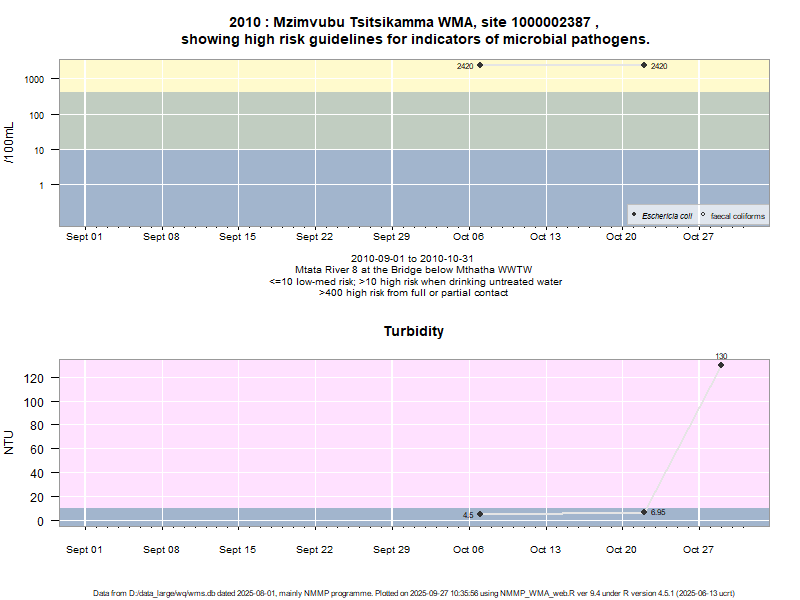This screenshot has height=600, width=800.
Task: Click the data source footer text
Action: point(414,593)
